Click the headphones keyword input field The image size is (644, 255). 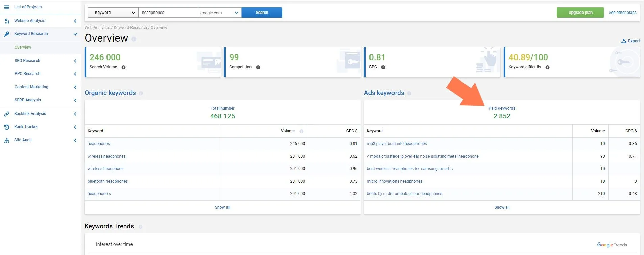tap(168, 13)
